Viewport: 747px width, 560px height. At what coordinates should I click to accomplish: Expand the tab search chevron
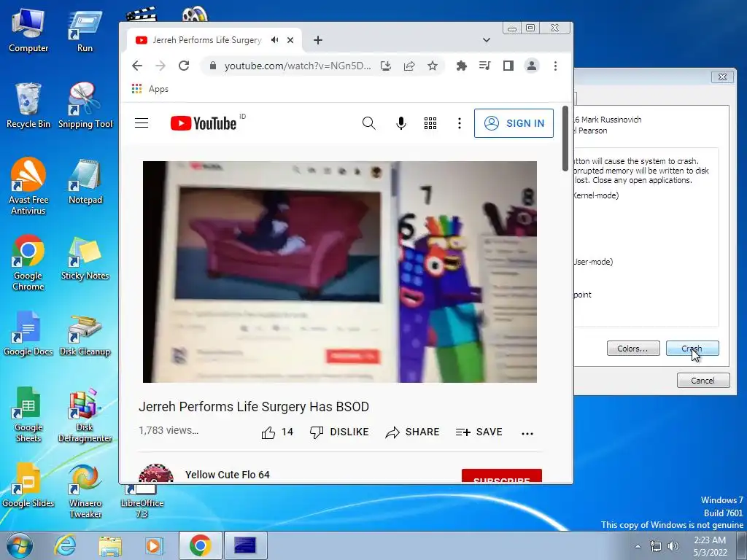pos(487,40)
